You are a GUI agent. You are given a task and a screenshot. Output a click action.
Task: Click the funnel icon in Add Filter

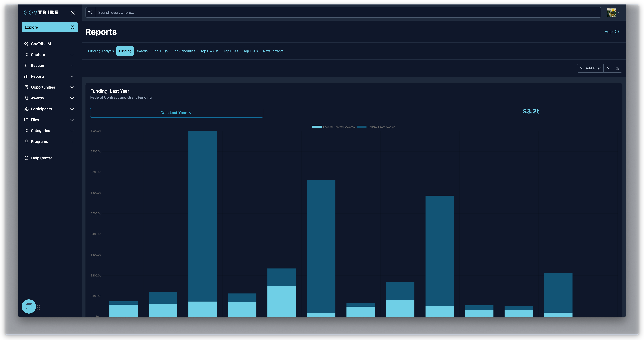tap(582, 68)
